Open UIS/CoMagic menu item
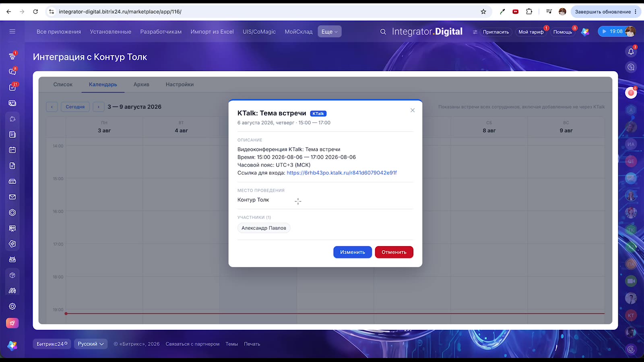Image resolution: width=644 pixels, height=362 pixels. (259, 32)
